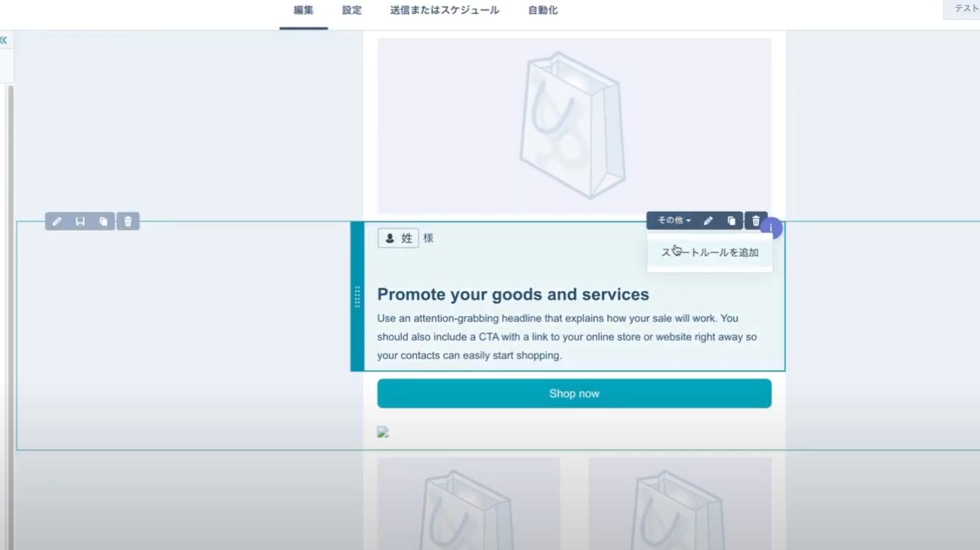Collapse the sidebar with double chevron icon
Viewport: 980px width, 550px height.
[x=3, y=40]
